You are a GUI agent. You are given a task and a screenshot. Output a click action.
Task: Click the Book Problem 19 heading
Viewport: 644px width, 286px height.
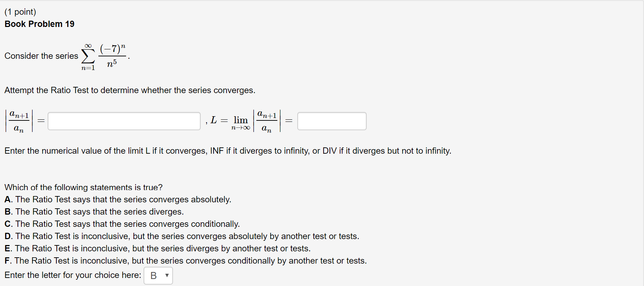point(39,23)
